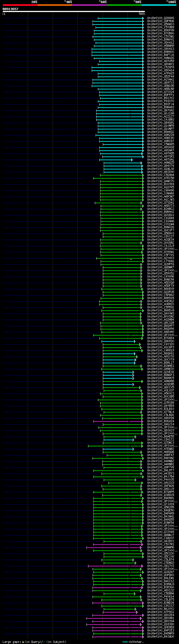Screen dimensions: 179x644
Task: Click hit label UniRef100_C4JBN3
Action: tap(161, 120)
